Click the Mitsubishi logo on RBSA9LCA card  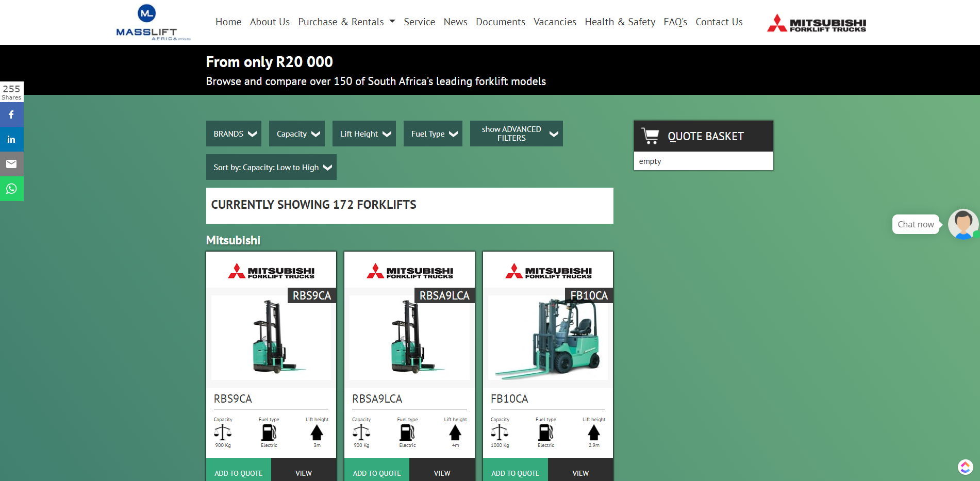point(410,271)
